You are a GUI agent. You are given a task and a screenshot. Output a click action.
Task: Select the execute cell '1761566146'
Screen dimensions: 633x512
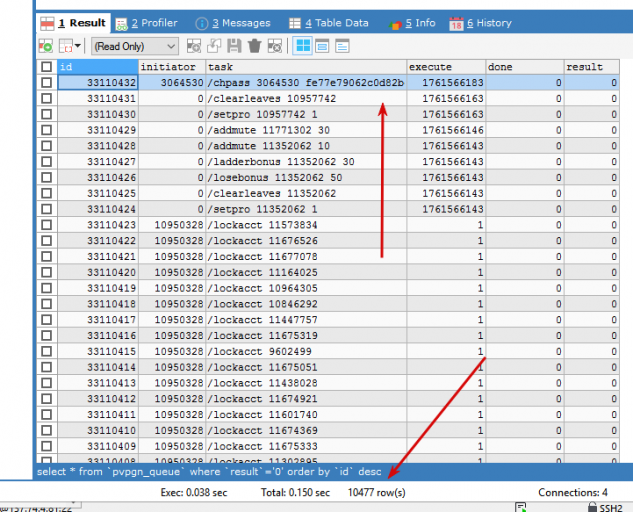point(446,130)
